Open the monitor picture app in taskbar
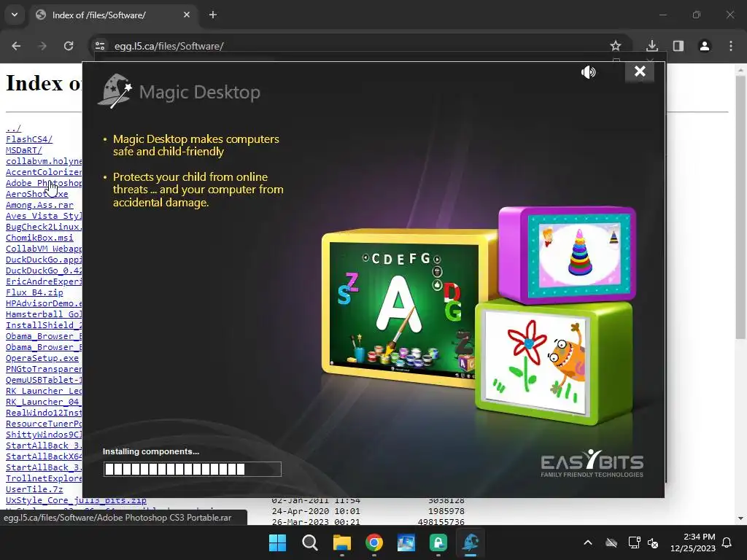Image resolution: width=747 pixels, height=560 pixels. (406, 542)
